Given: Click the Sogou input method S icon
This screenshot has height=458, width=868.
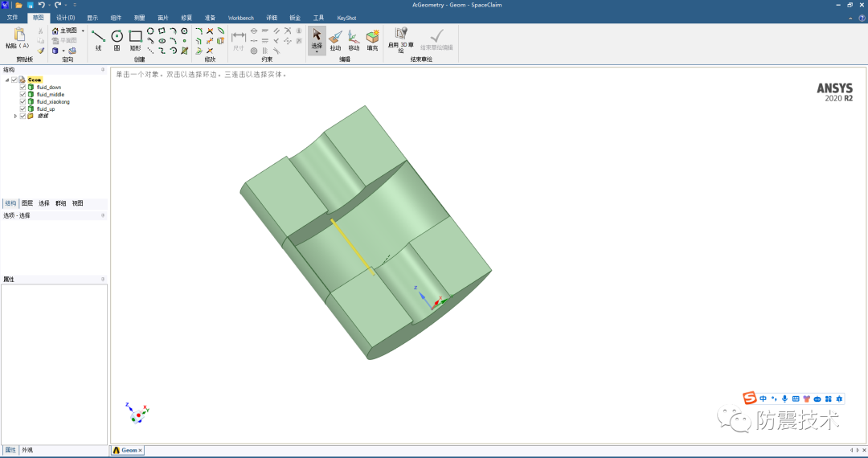Looking at the screenshot, I should 750,399.
